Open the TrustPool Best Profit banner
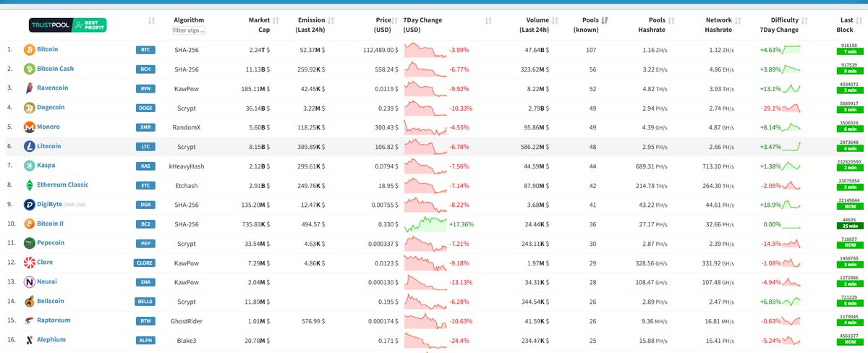 pos(67,25)
